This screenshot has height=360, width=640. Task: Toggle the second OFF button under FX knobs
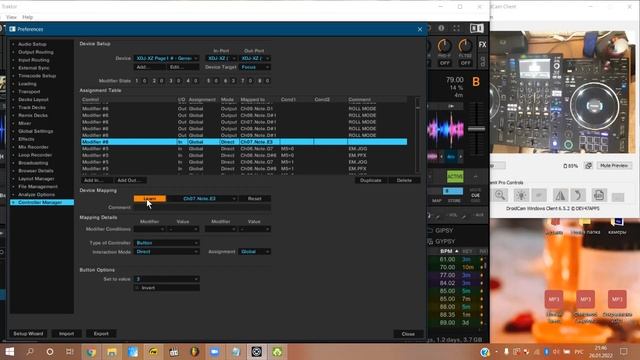point(465,63)
